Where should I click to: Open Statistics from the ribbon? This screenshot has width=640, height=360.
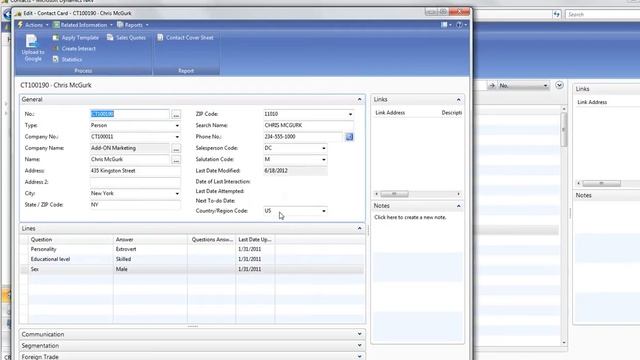67,60
